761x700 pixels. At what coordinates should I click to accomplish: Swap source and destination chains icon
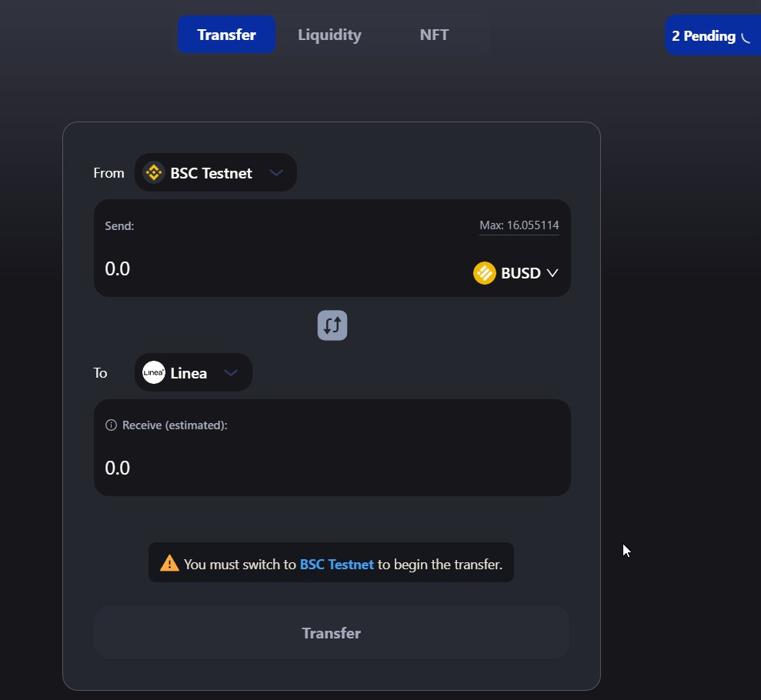[332, 325]
